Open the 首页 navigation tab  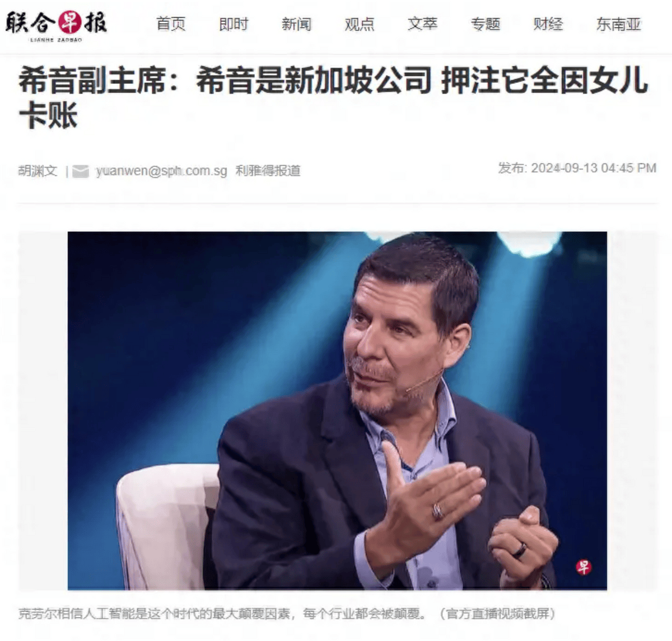171,24
